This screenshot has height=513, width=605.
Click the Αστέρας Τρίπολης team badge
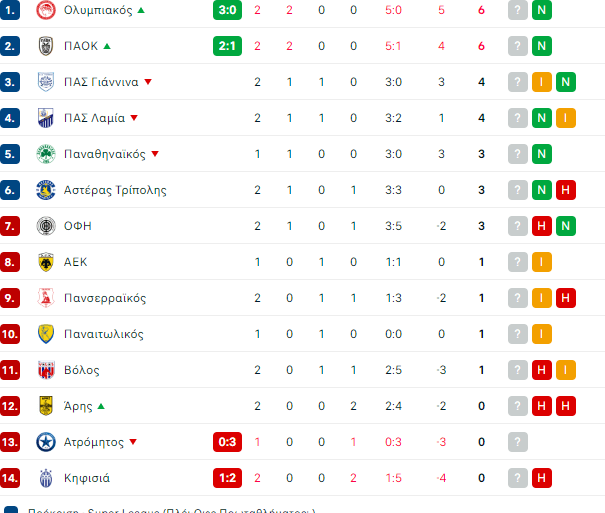point(45,190)
